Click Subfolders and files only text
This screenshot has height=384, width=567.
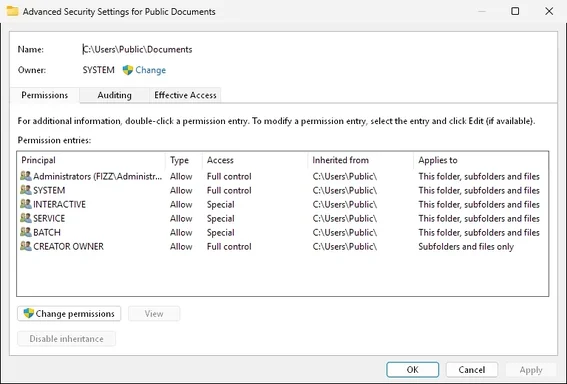point(466,246)
